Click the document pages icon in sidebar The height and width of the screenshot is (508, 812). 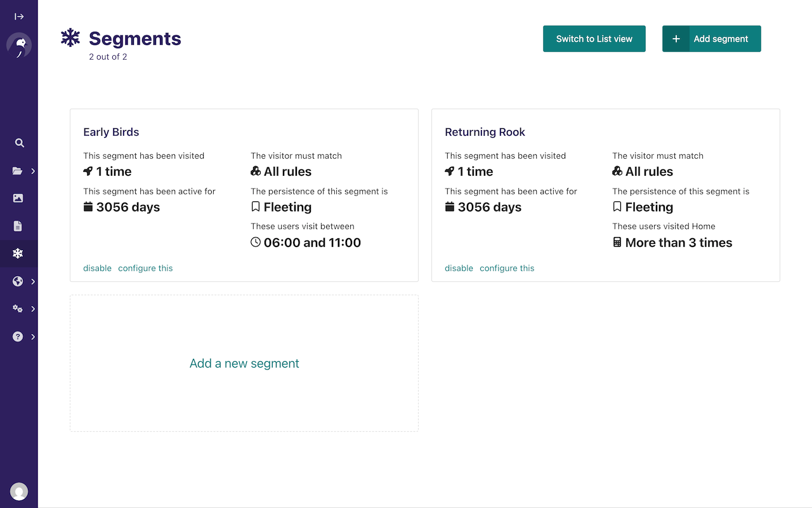click(x=19, y=225)
